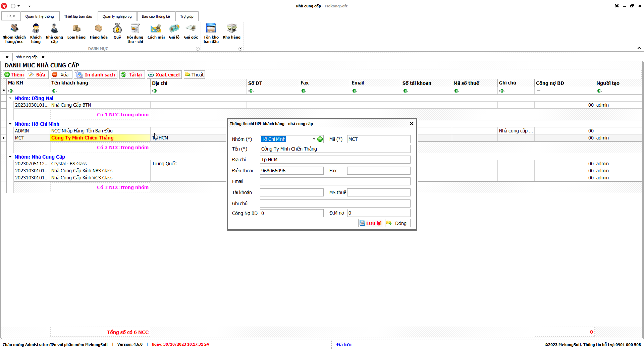644x349 pixels.
Task: Collapse the Nhóm: Nhà Cung Cấp group
Action: (x=10, y=157)
